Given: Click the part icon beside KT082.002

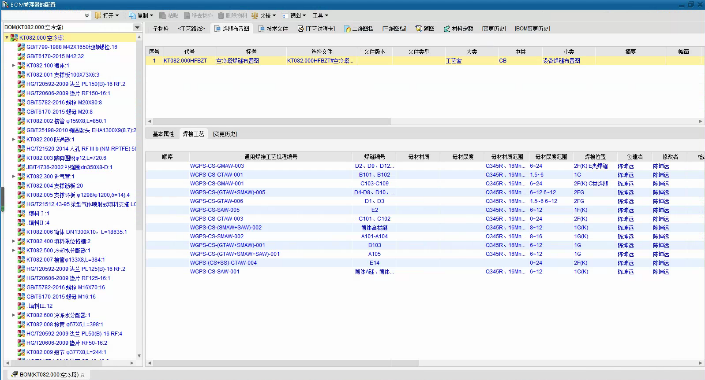Looking at the screenshot, I should (x=21, y=121).
